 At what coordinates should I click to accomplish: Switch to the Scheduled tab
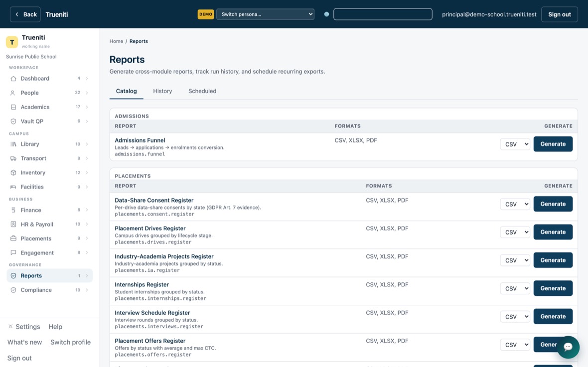202,91
